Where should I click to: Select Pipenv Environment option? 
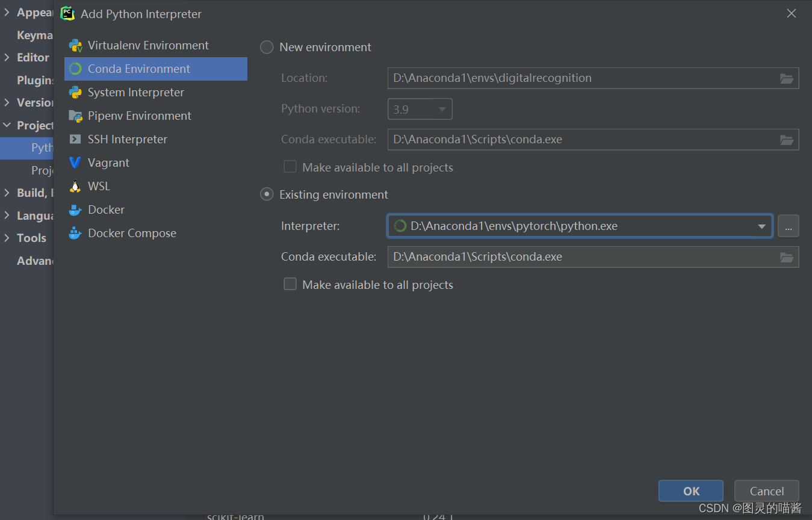point(156,116)
